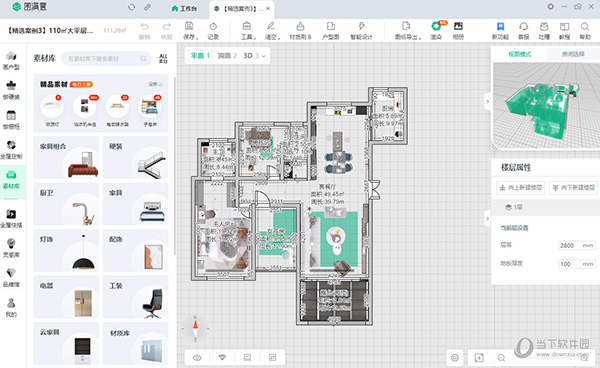Open the 工装 commercial category
Image resolution: width=600 pixels, height=368 pixels.
(x=135, y=297)
